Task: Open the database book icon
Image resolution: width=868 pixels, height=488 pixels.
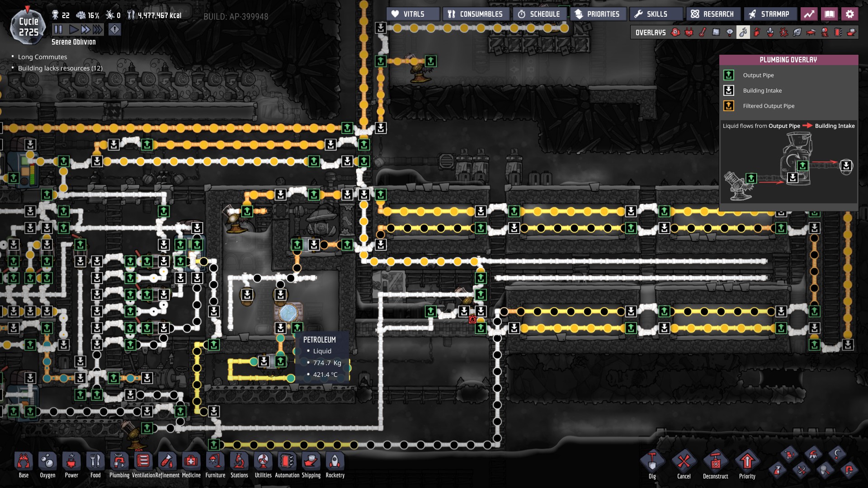Action: point(830,14)
